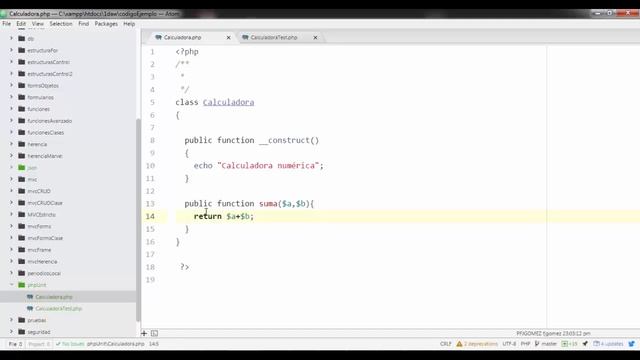Select the mvcForms folder icon
640x360 pixels.
coord(22,226)
